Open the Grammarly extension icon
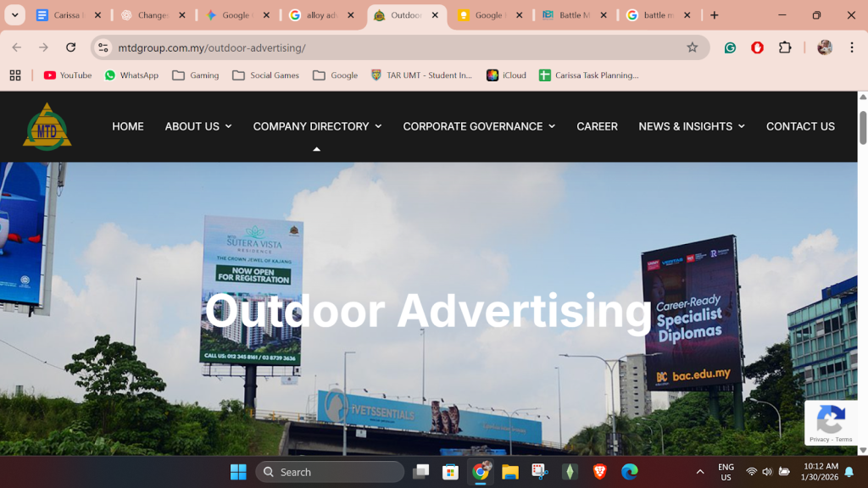This screenshot has width=868, height=488. [730, 47]
